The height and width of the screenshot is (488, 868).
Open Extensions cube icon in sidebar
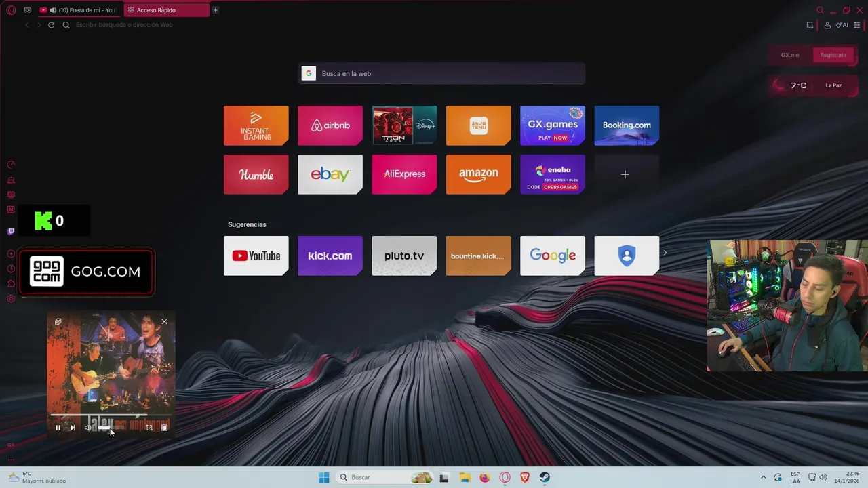tap(11, 283)
